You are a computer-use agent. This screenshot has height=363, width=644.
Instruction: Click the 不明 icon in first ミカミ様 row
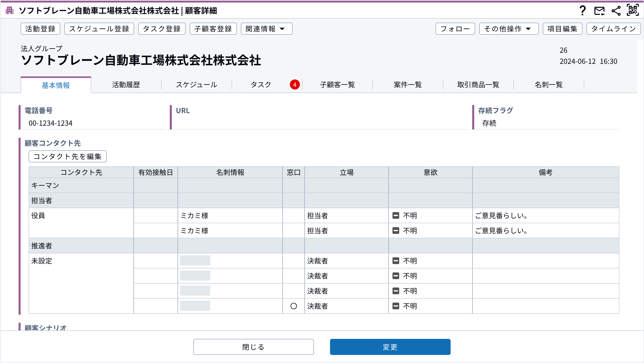[x=396, y=215]
